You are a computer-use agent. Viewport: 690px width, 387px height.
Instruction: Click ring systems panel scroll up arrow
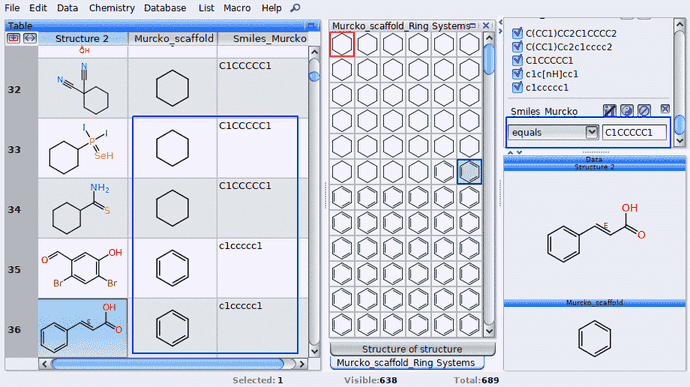(488, 38)
